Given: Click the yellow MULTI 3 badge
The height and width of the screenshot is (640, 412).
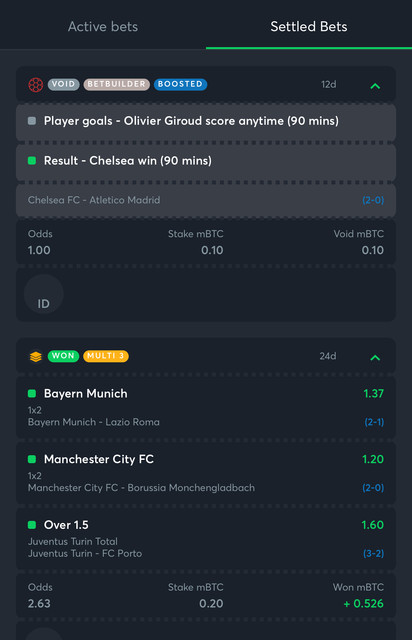Looking at the screenshot, I should 106,356.
